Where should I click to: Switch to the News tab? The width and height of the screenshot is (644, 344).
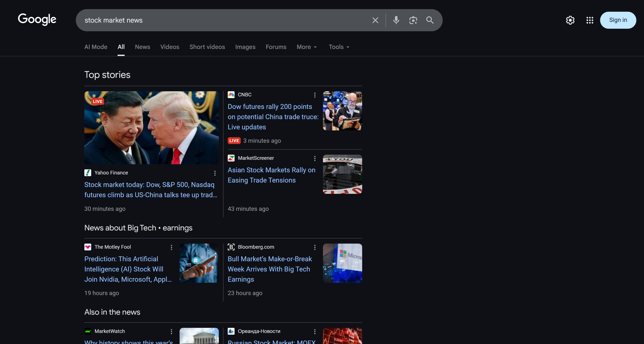(142, 47)
